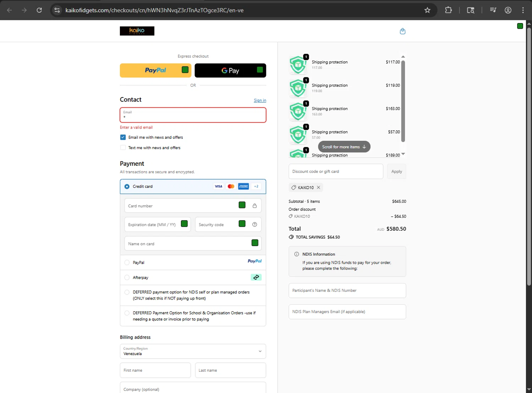
Task: Click the browser address bar URL
Action: point(154,10)
